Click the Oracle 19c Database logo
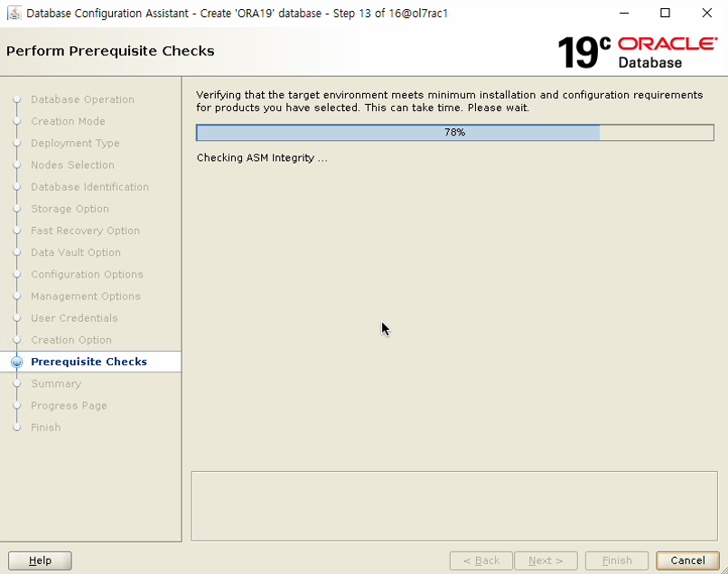Screen dimensions: 728x574 pos(638,52)
